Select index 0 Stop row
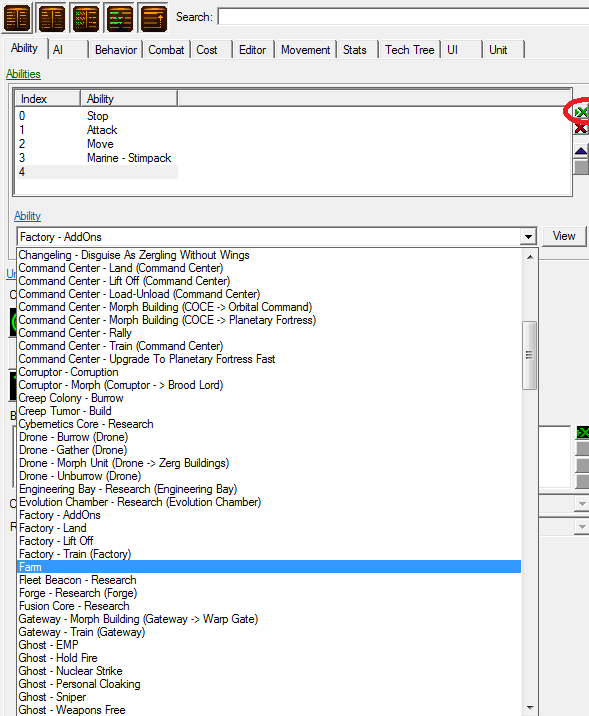This screenshot has height=716, width=589. click(x=97, y=116)
